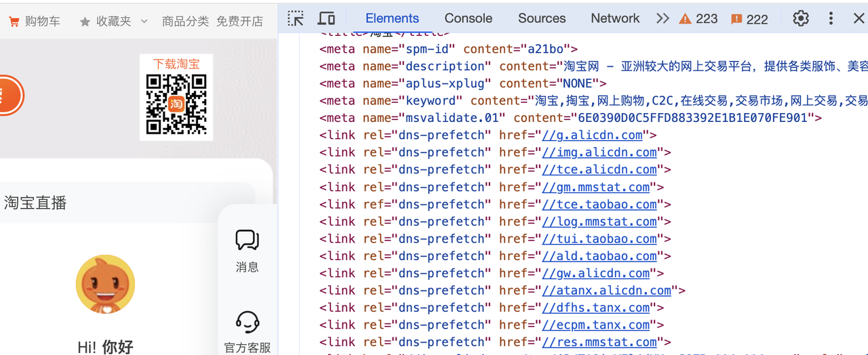The width and height of the screenshot is (868, 355).
Task: Open the //gw.alicdn.com href link
Action: pyautogui.click(x=596, y=273)
